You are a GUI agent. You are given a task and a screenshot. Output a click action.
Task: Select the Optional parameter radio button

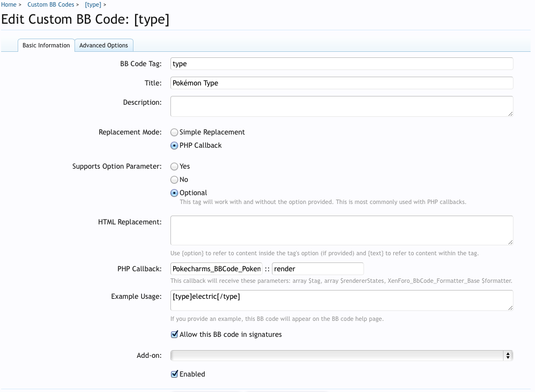(174, 193)
